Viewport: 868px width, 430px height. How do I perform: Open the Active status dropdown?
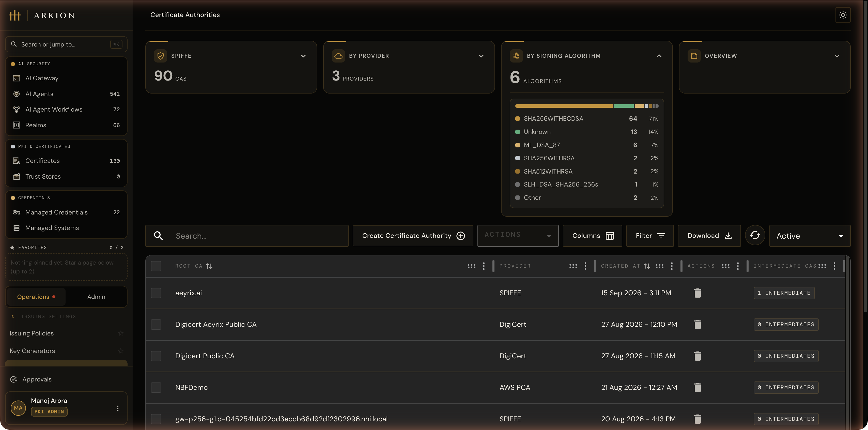pyautogui.click(x=810, y=236)
